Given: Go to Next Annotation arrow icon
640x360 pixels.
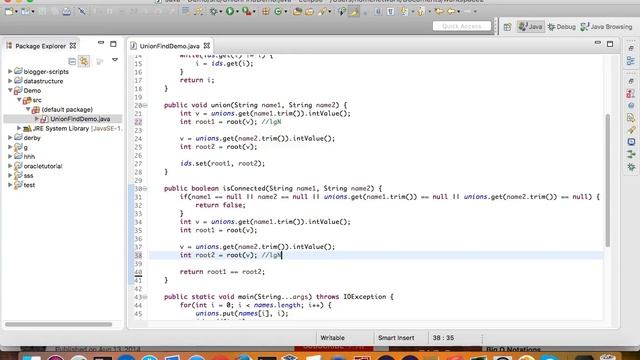Looking at the screenshot, I should 404,11.
